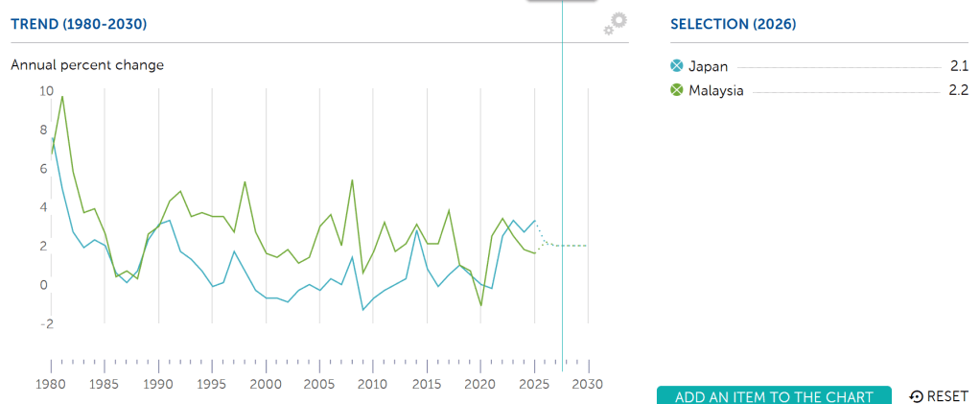
Task: Select year 1985 on the timeline axis
Action: [x=105, y=384]
